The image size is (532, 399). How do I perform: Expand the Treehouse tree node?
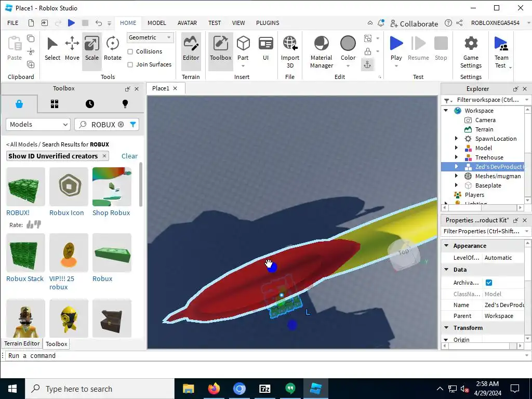coord(456,157)
